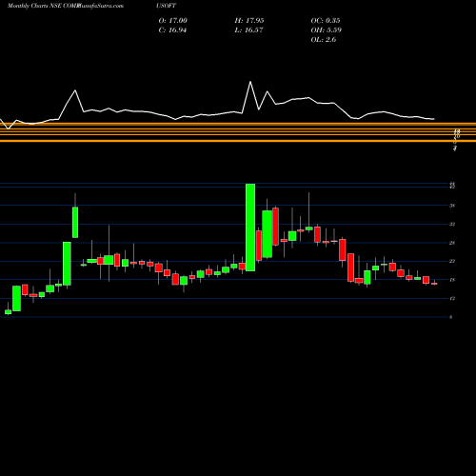The height and width of the screenshot is (476, 476).
Task: Click the '38' price axis label
Action: [x=452, y=206]
